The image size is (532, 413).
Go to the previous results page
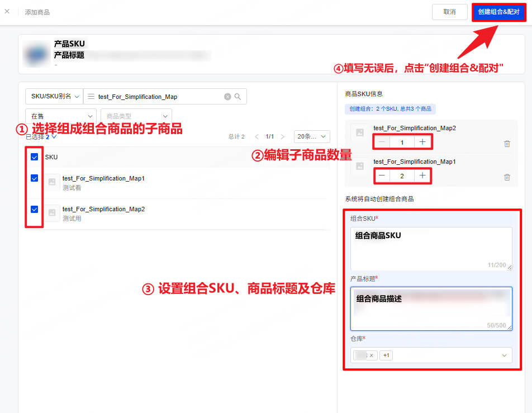tap(256, 136)
